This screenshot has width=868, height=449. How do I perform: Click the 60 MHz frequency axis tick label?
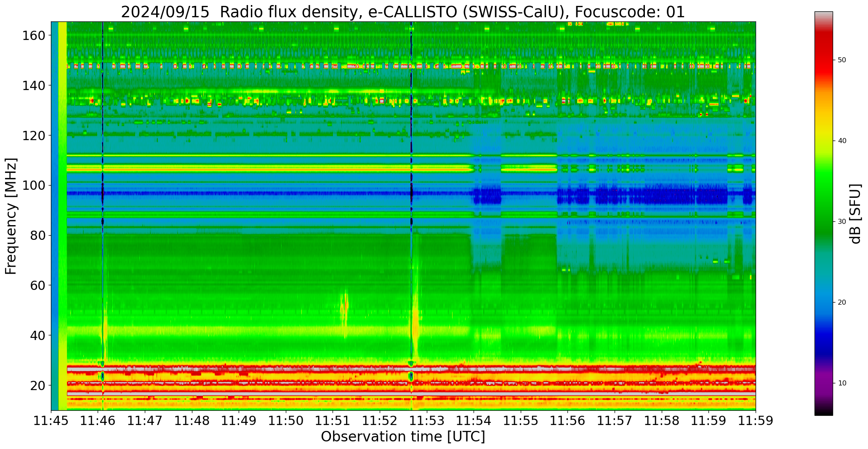tap(37, 285)
